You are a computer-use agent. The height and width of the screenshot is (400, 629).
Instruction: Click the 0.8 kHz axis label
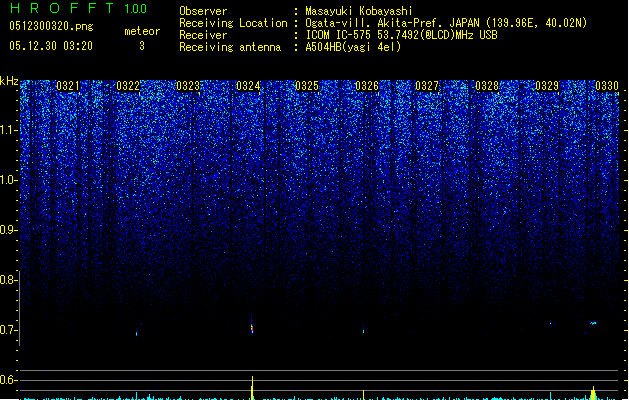pyautogui.click(x=8, y=280)
